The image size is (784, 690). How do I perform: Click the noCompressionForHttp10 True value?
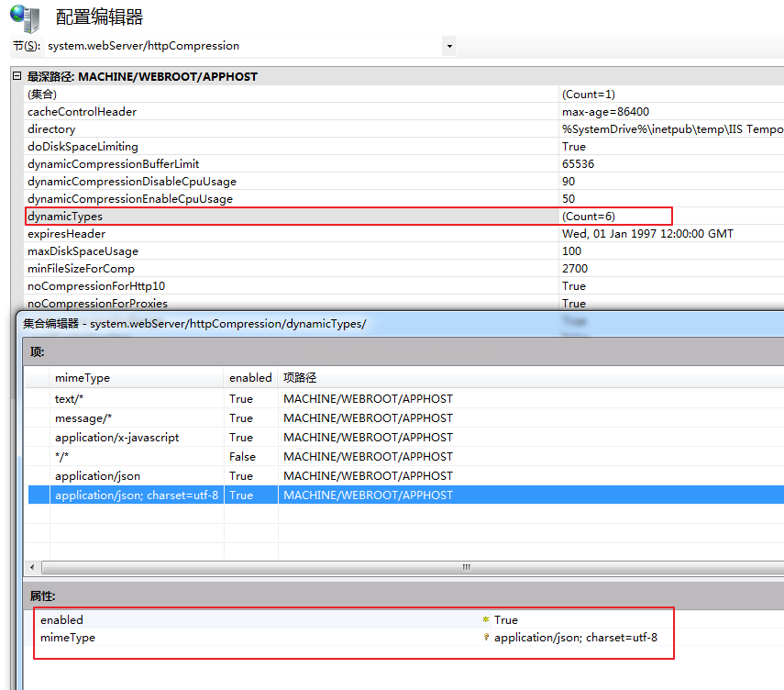click(x=574, y=286)
